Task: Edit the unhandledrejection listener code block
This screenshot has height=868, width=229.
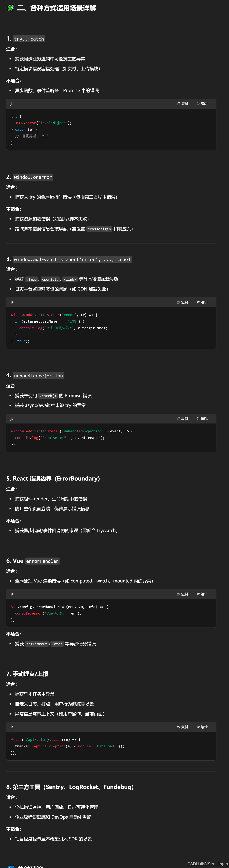Action: pyautogui.click(x=202, y=419)
